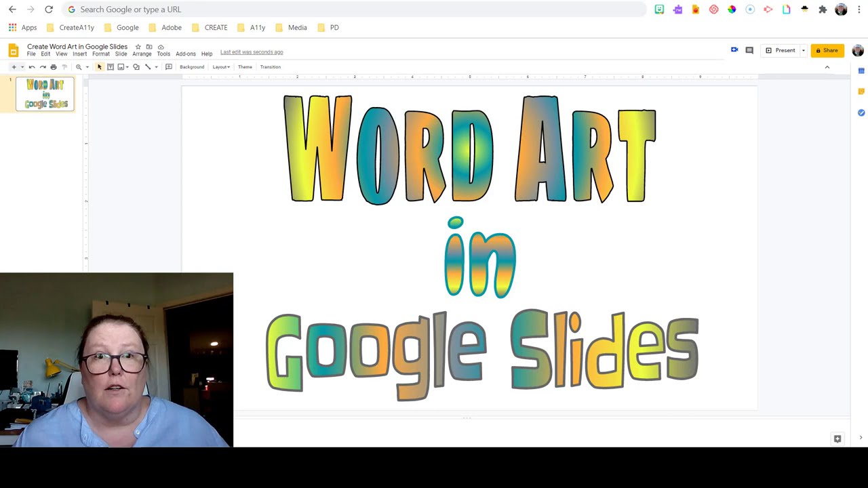This screenshot has width=868, height=488.
Task: Edit the title 'Create Word Art in Google Slides'
Action: [x=77, y=47]
